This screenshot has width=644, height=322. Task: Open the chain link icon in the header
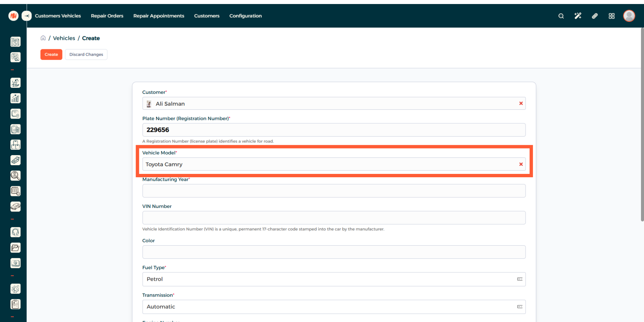click(595, 16)
